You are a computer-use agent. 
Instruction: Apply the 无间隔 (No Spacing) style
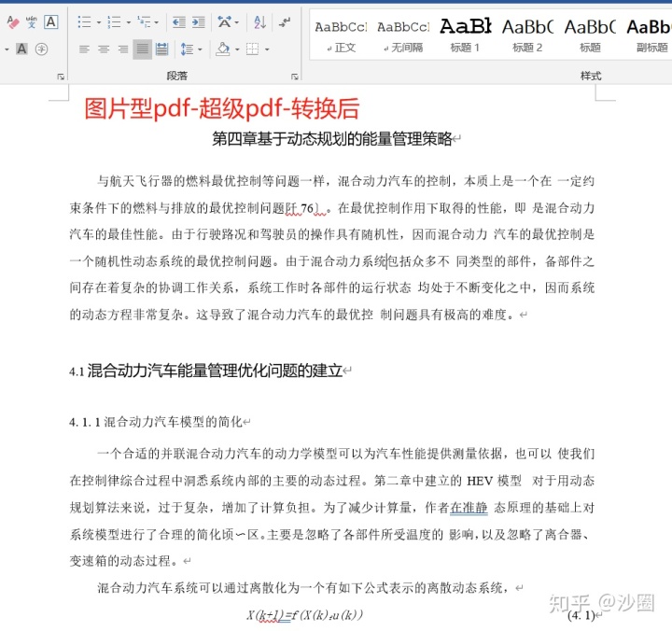[403, 36]
